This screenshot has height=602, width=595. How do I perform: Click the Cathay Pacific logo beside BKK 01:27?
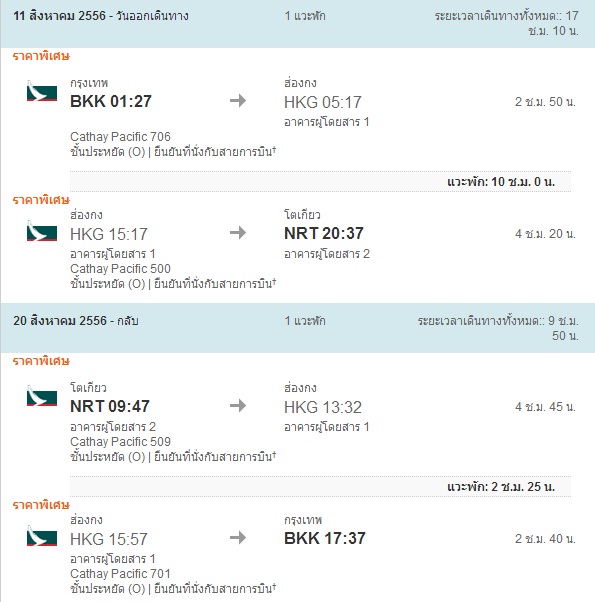42,91
